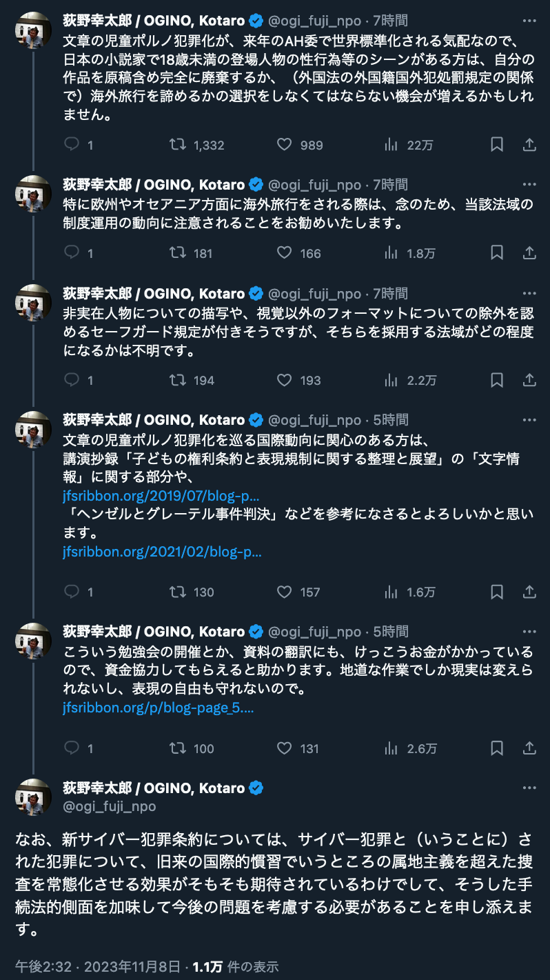Image resolution: width=550 pixels, height=980 pixels.
Task: Open the jfsribbon.org/2019/07 blog link
Action: pyautogui.click(x=161, y=496)
